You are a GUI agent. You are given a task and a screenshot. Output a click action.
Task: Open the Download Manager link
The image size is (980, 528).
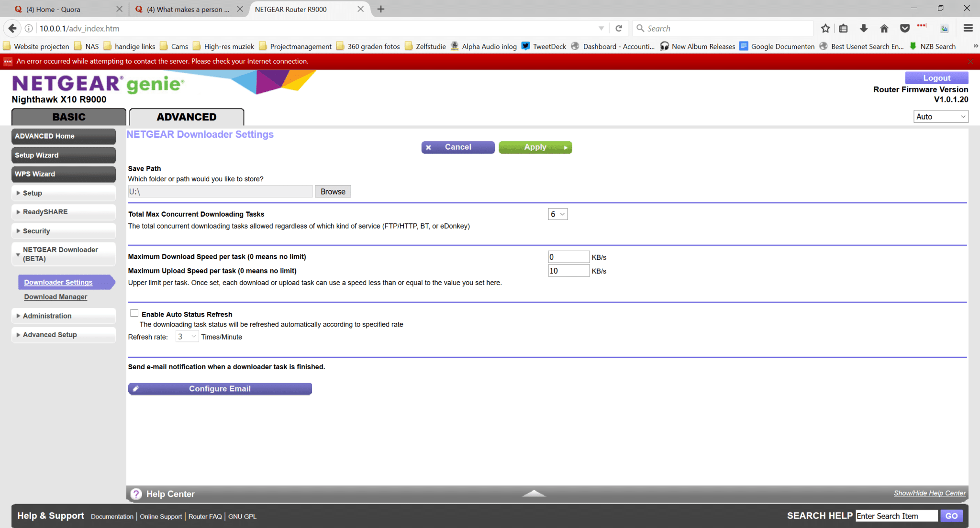pos(56,297)
